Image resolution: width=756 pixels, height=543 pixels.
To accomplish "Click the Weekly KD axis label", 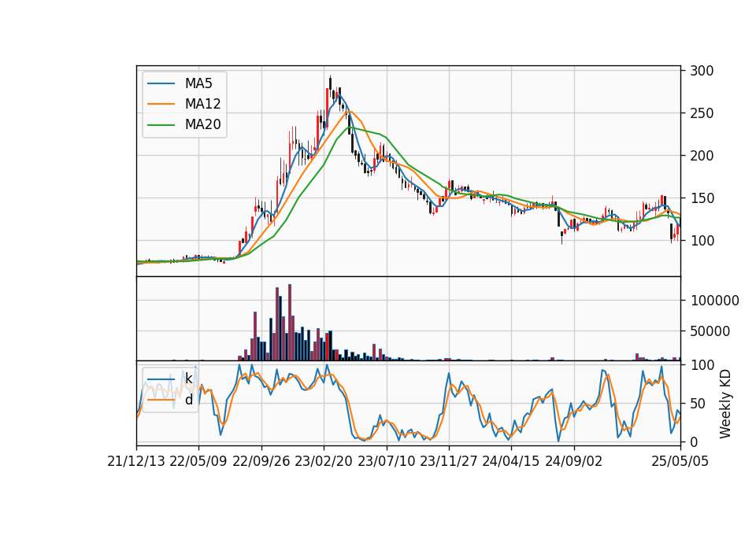I will [x=725, y=404].
